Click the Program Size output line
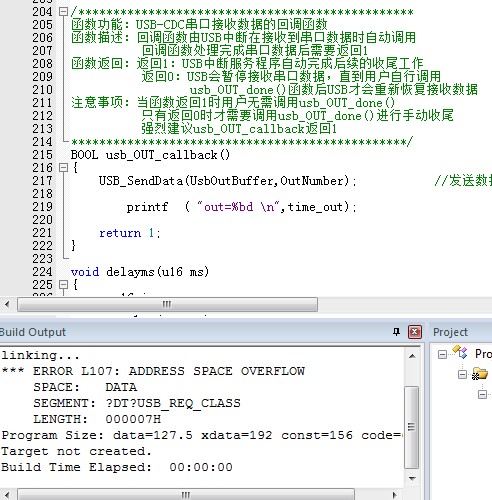The width and height of the screenshot is (492, 500). pyautogui.click(x=202, y=435)
